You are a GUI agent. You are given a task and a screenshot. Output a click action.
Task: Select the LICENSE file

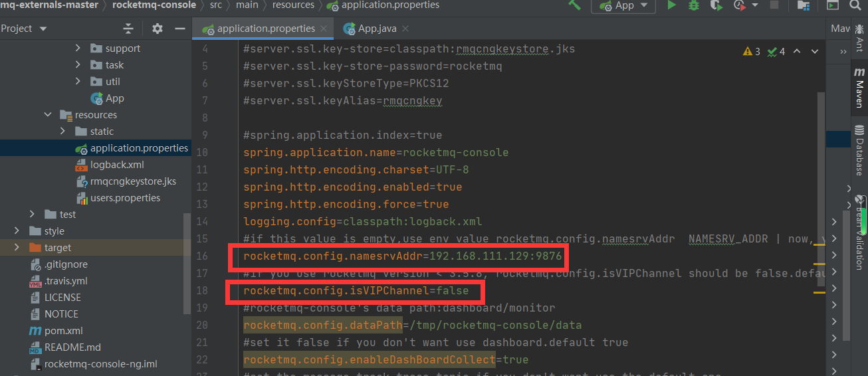55,297
